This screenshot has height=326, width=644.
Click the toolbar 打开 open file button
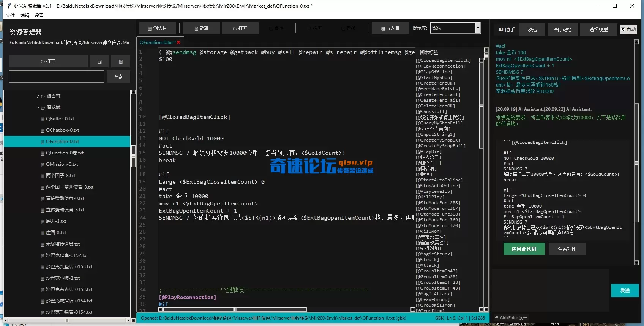coord(240,28)
